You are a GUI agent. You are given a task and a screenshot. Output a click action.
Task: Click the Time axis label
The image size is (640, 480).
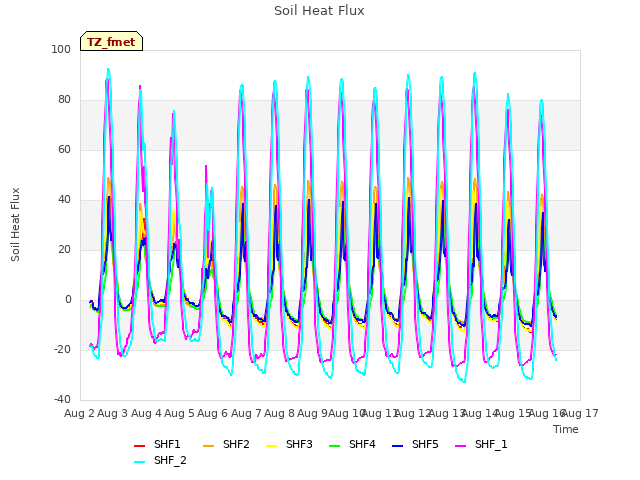point(566,429)
